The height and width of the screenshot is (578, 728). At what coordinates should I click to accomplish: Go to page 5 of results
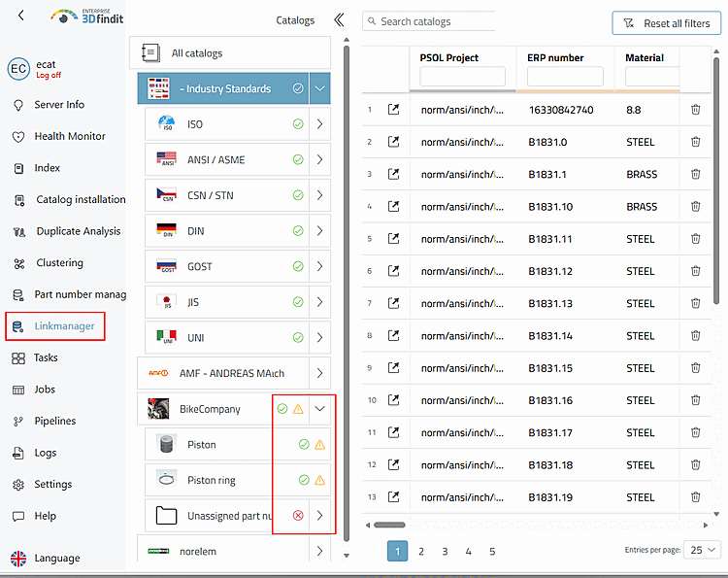(x=492, y=551)
